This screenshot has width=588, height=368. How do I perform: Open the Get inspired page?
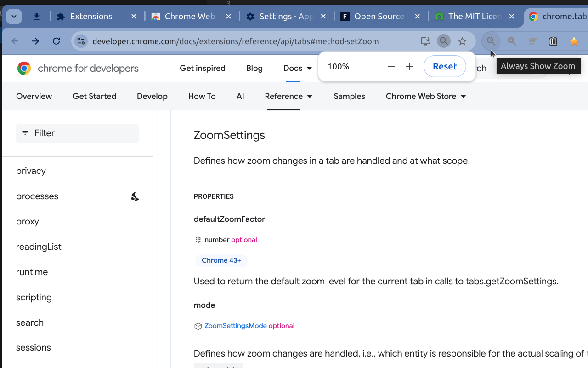pyautogui.click(x=203, y=68)
